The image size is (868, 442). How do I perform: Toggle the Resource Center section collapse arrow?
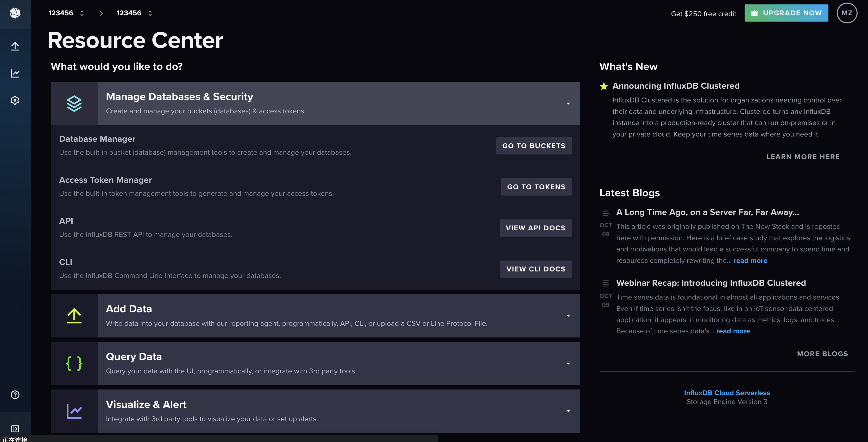click(568, 103)
